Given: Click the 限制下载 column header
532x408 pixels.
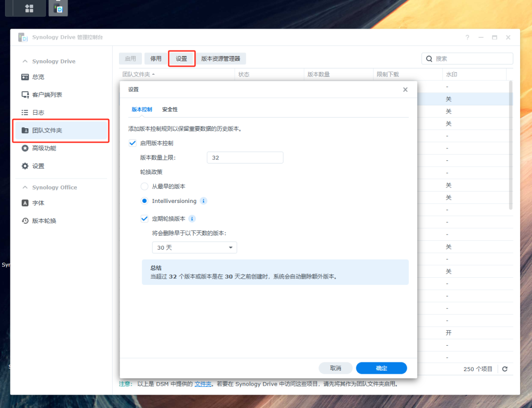Looking at the screenshot, I should [408, 74].
